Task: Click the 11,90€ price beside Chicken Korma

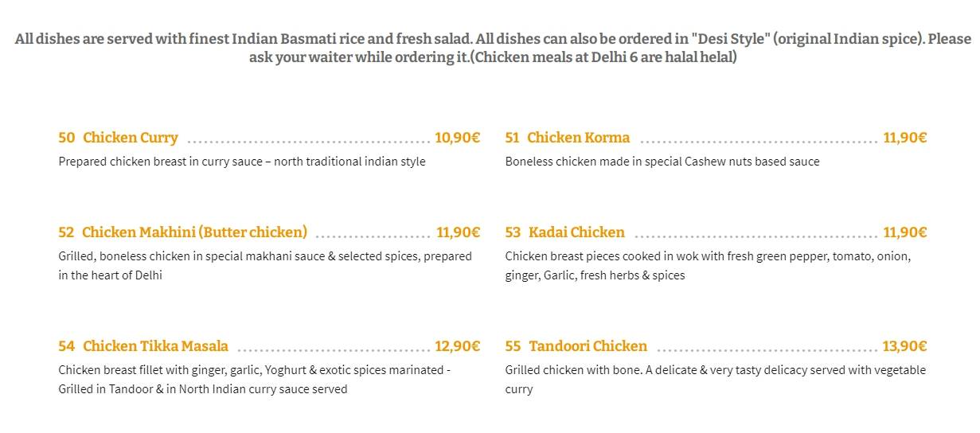Action: click(904, 138)
